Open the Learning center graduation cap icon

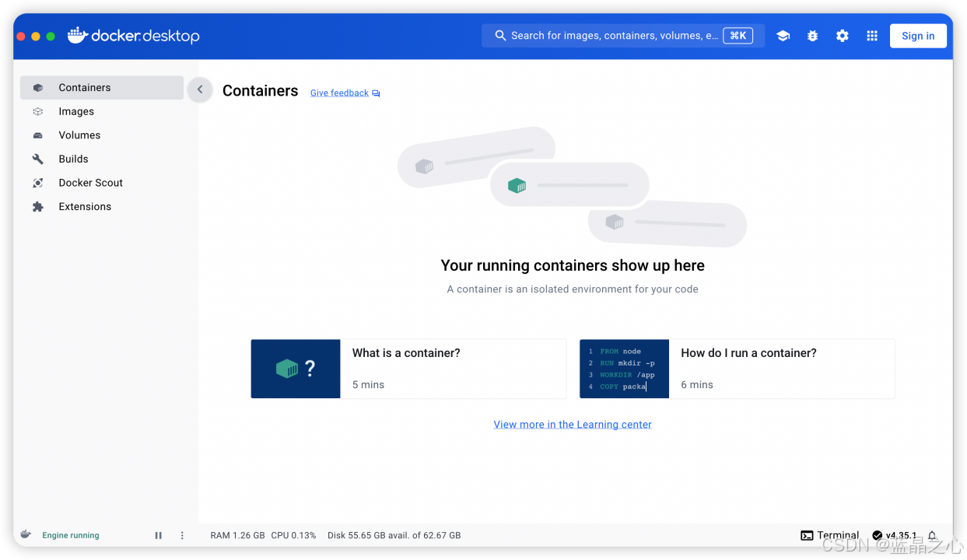pos(783,36)
